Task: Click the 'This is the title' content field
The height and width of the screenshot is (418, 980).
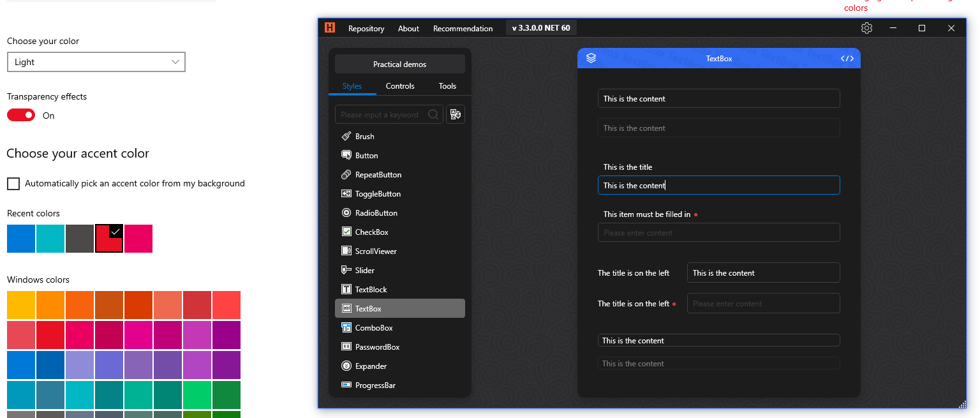Action: [x=718, y=185]
